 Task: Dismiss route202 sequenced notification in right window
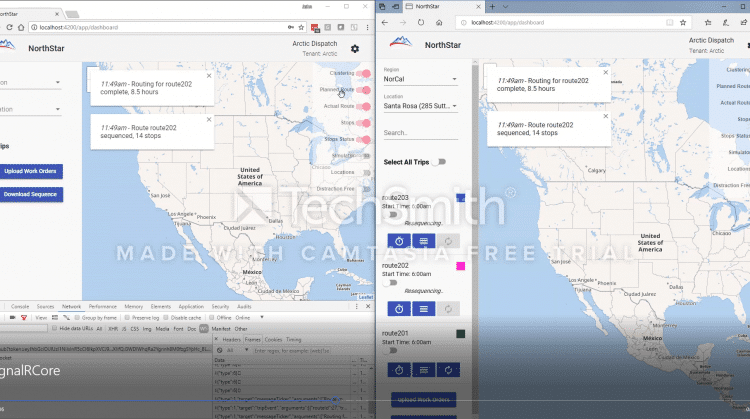606,116
